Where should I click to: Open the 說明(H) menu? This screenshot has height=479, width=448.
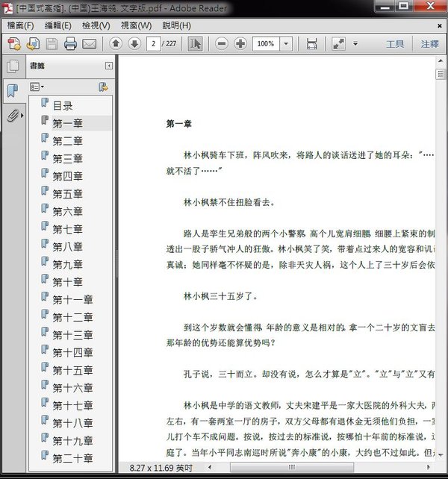click(177, 25)
